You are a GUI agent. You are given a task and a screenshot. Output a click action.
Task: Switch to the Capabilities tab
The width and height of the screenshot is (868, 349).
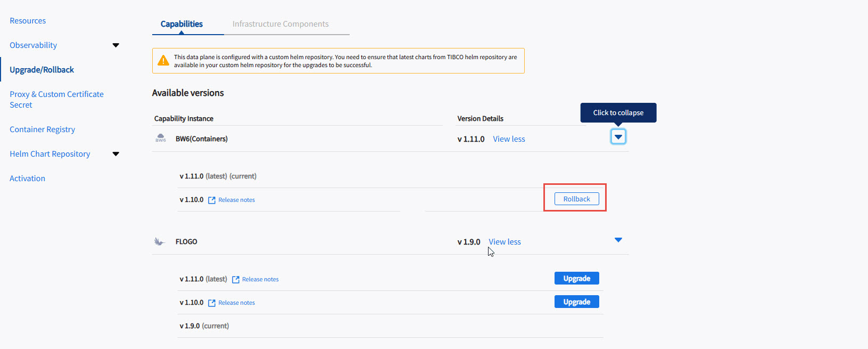[x=181, y=24]
